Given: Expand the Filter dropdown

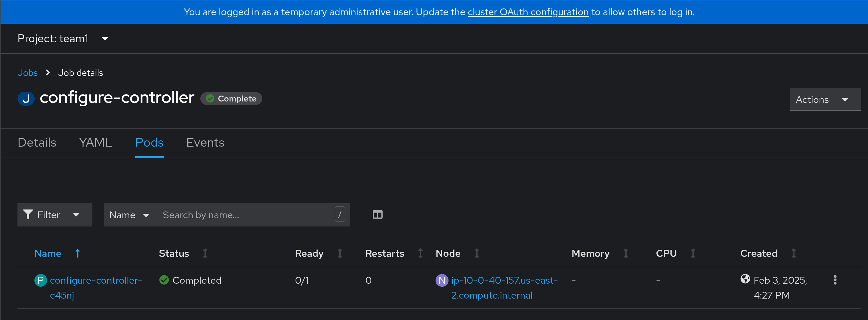Looking at the screenshot, I should (55, 215).
